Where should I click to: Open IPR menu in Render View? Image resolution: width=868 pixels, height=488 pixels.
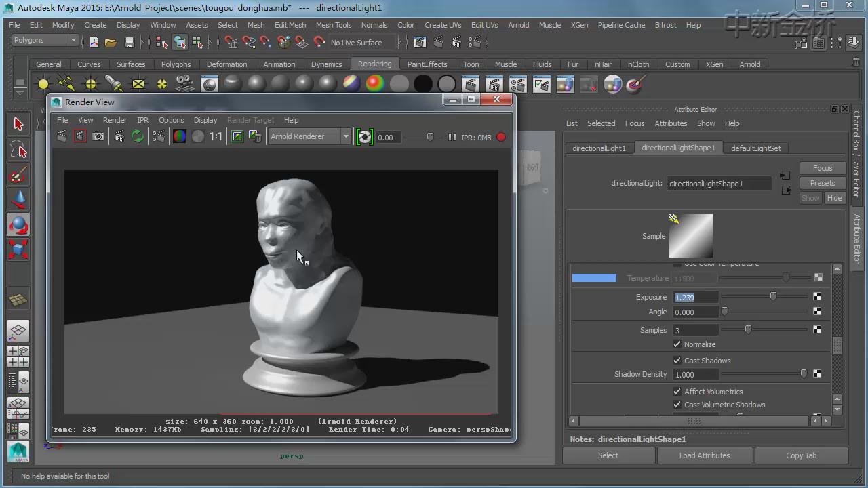pyautogui.click(x=142, y=120)
